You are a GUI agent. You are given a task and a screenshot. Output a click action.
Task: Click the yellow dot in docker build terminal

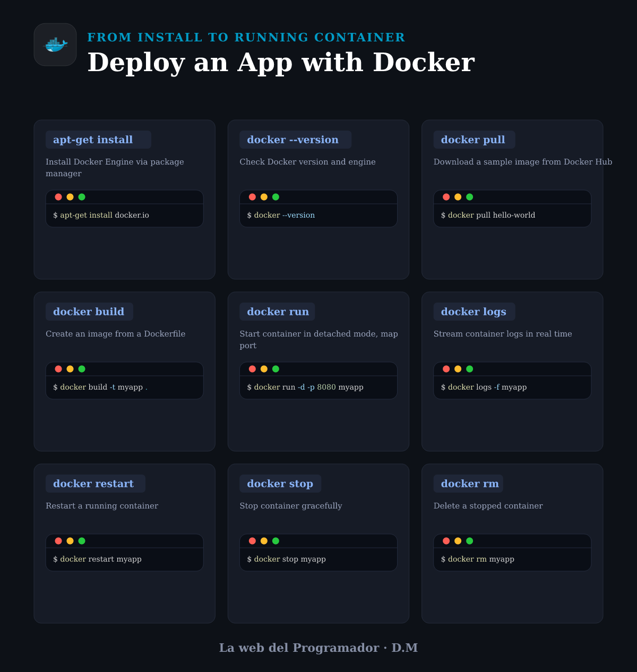coord(70,369)
